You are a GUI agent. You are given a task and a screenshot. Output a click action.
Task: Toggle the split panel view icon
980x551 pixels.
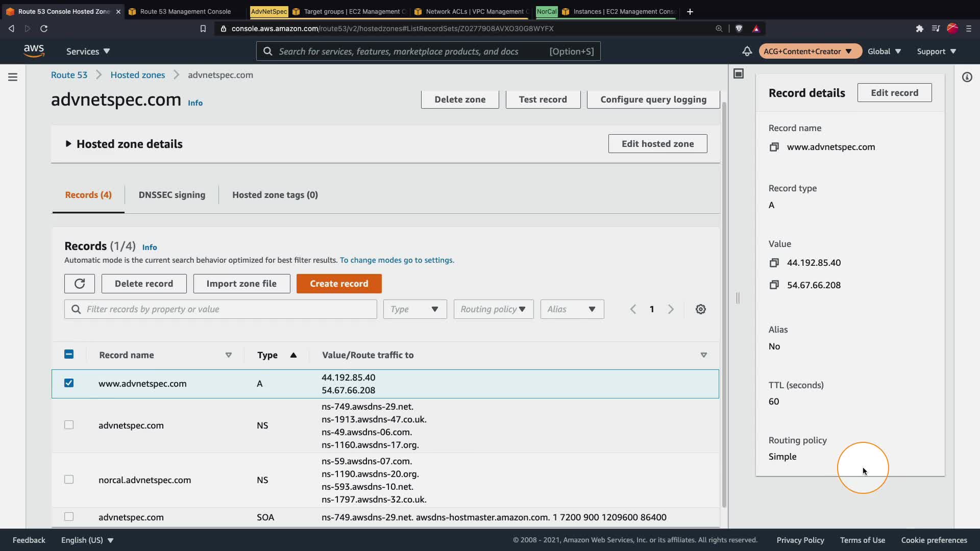(739, 74)
